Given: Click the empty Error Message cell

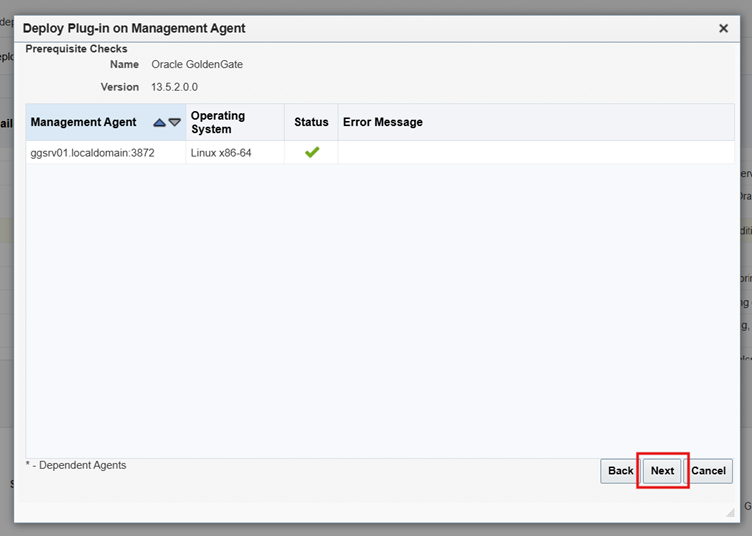Looking at the screenshot, I should click(x=535, y=153).
